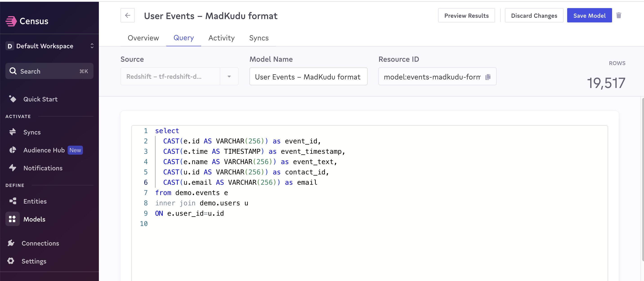Screen dimensions: 644x281
Task: Click the Entities nodes icon
Action: (x=13, y=201)
